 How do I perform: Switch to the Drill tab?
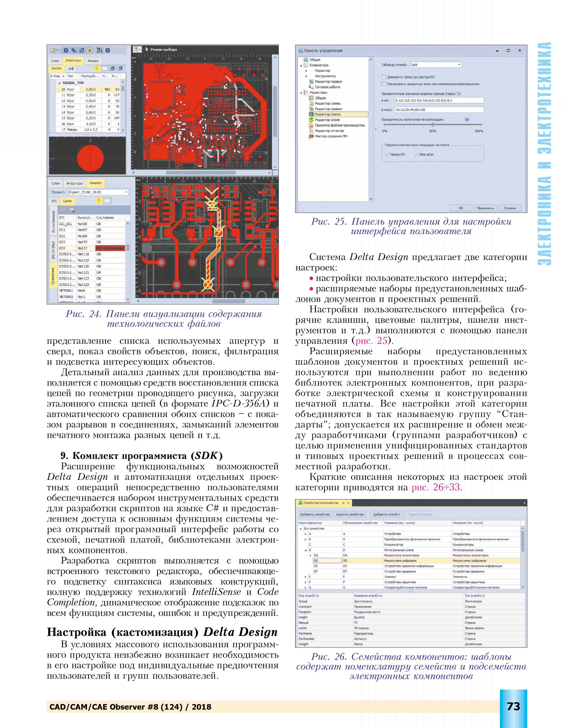pyautogui.click(x=71, y=69)
